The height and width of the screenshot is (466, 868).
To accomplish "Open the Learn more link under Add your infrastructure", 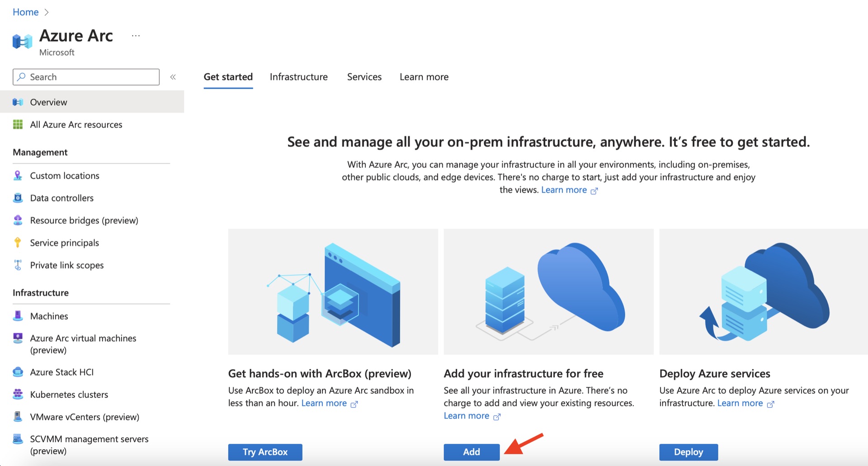I will 466,415.
